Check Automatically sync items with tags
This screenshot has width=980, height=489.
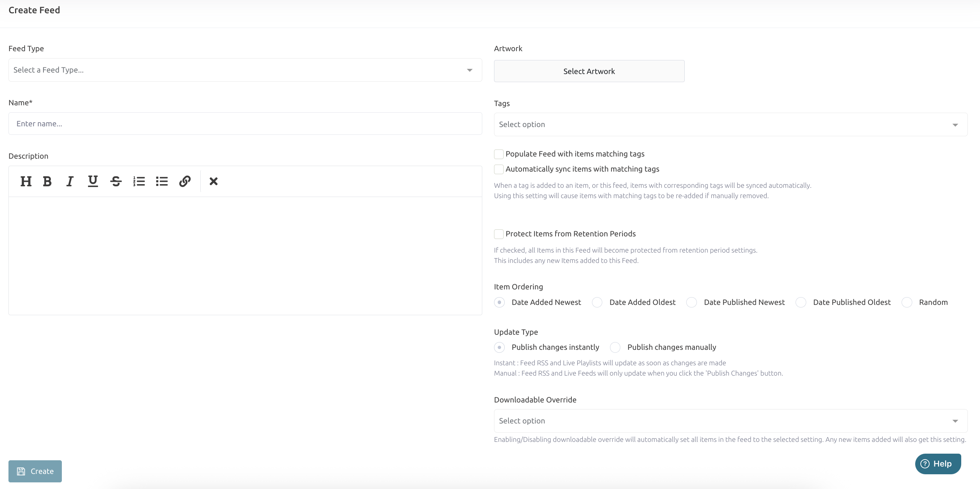click(x=499, y=169)
